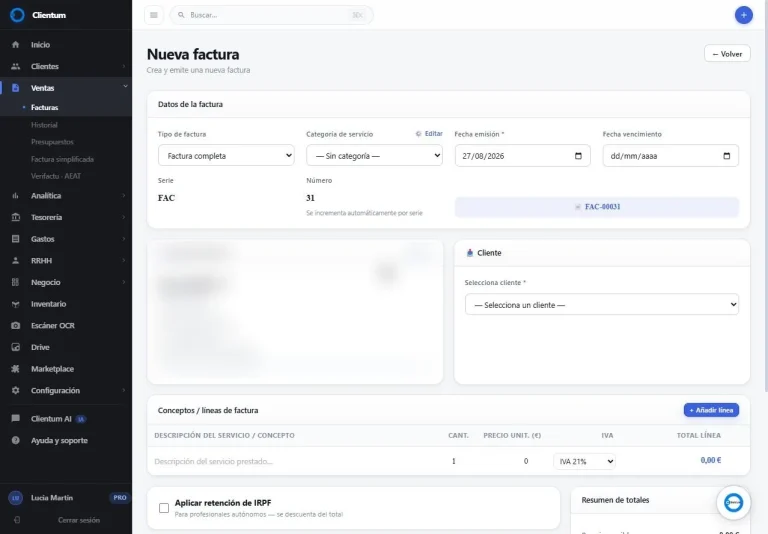768x534 pixels.
Task: Click the Resumen de totales heading
Action: pyautogui.click(x=615, y=500)
